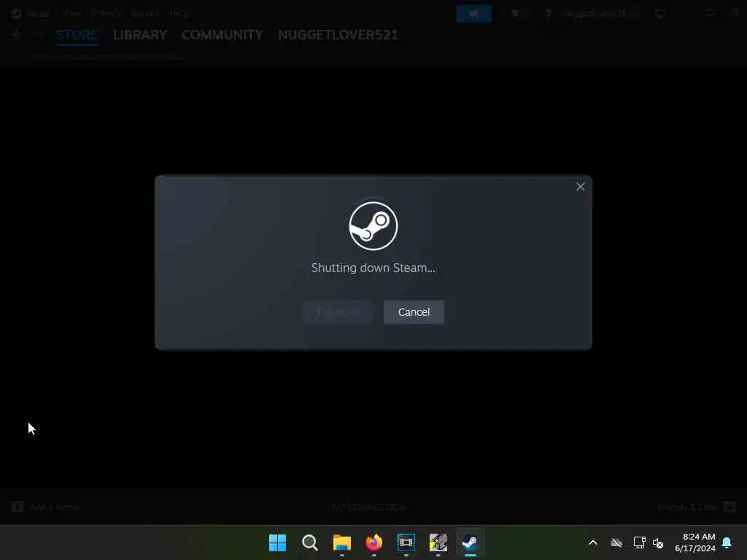Switch to the LIBRARY tab
Screen dimensions: 747x560
point(140,35)
